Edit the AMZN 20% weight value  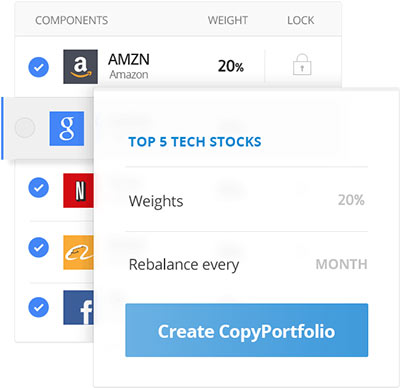[x=231, y=66]
